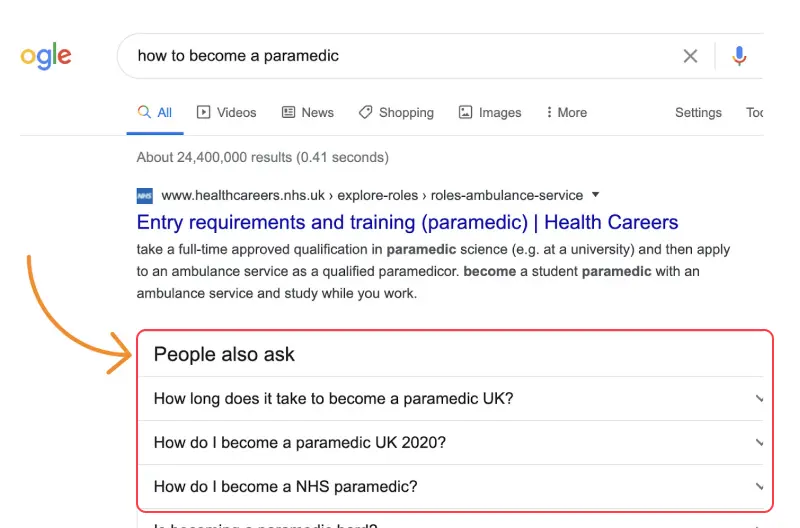The image size is (800, 528).
Task: Open the Settings menu
Action: [698, 113]
